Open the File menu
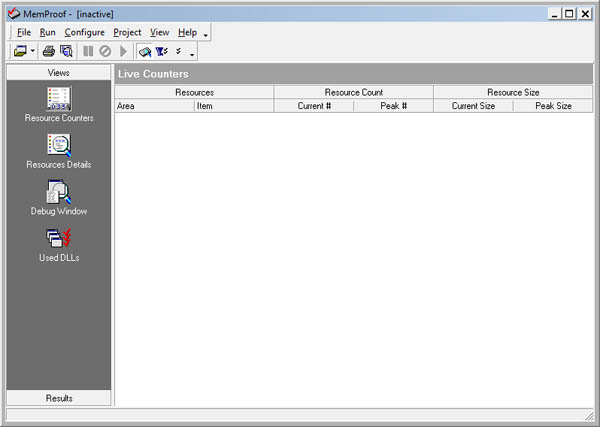The width and height of the screenshot is (600, 427). coord(24,32)
